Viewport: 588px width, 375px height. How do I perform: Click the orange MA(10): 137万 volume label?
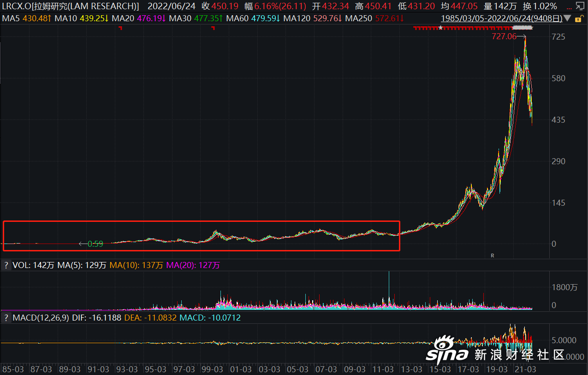tap(137, 265)
